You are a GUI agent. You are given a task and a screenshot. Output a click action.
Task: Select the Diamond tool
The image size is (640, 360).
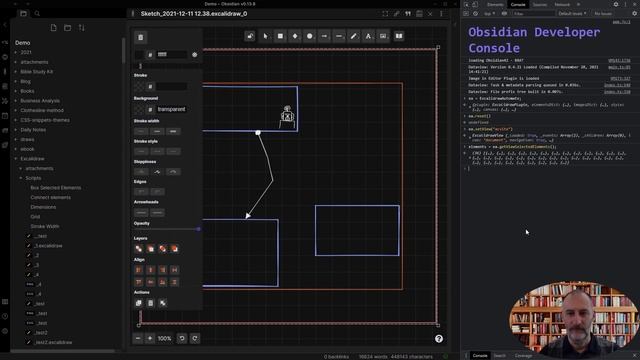coord(295,36)
